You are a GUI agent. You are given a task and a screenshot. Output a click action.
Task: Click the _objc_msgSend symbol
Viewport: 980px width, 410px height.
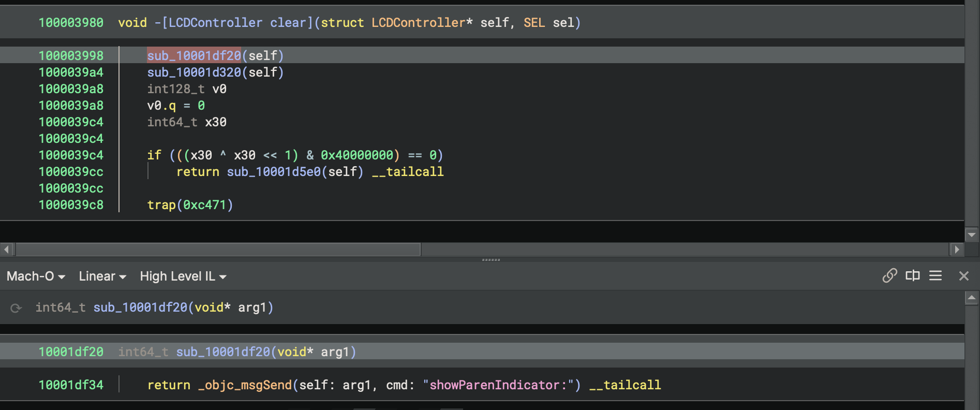[245, 385]
